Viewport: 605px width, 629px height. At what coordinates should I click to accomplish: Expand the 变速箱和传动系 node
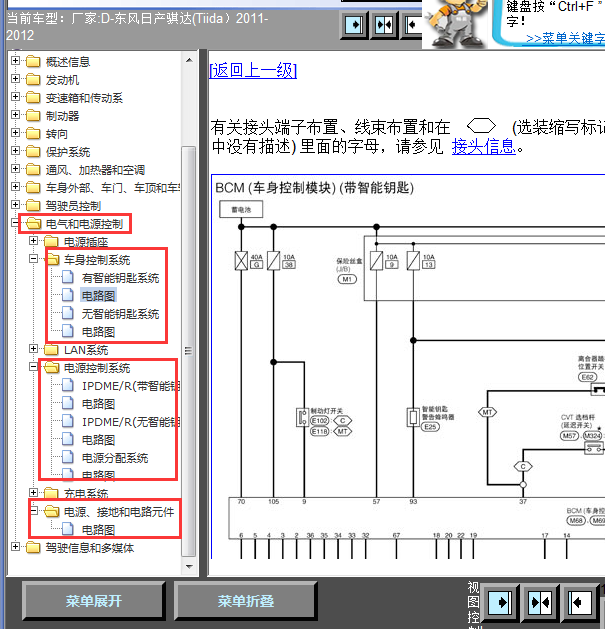(x=15, y=97)
